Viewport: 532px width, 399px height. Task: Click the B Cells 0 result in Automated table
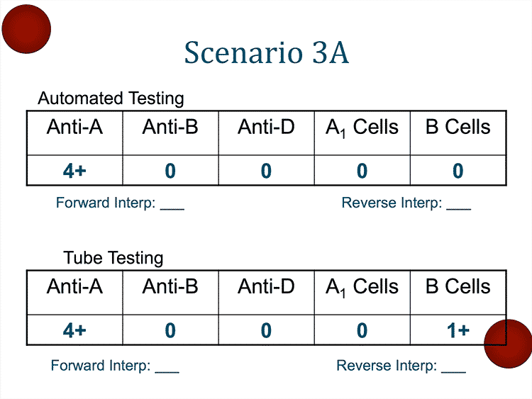point(458,171)
